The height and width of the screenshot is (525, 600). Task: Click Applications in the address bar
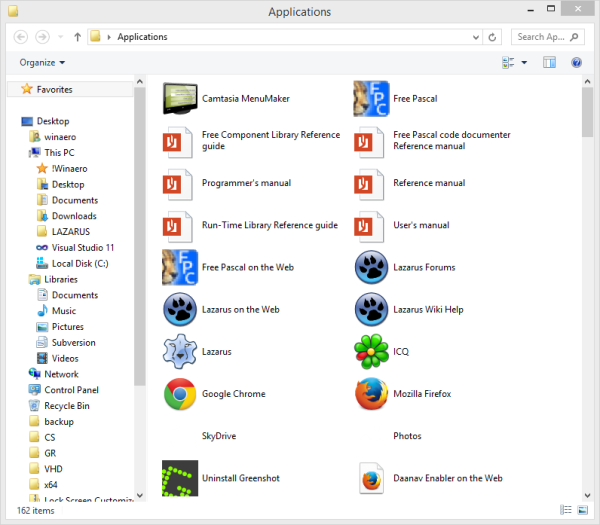pyautogui.click(x=142, y=37)
